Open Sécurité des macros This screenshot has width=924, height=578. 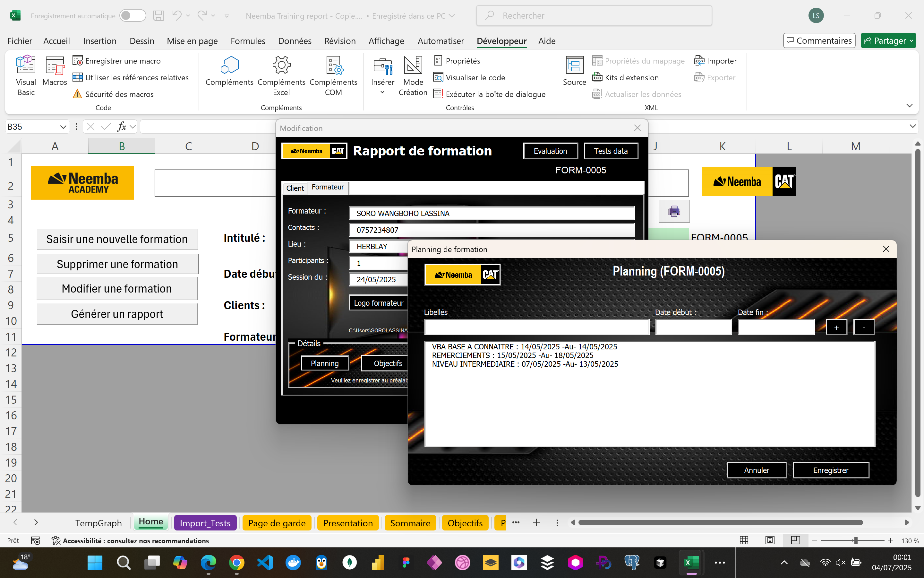(x=113, y=94)
